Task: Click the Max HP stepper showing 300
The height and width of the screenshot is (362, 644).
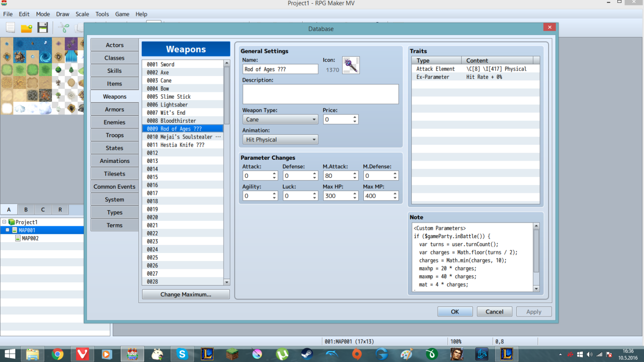Action: pyautogui.click(x=340, y=196)
